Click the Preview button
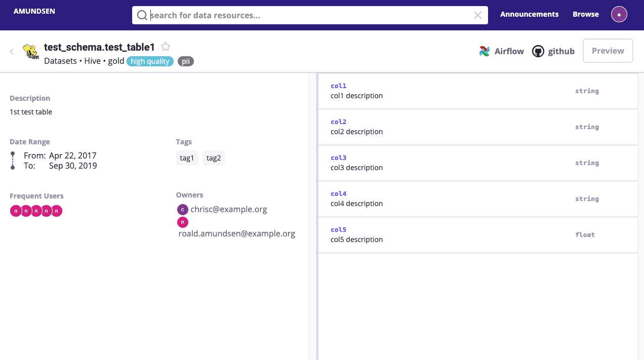The image size is (644, 360). [x=608, y=51]
